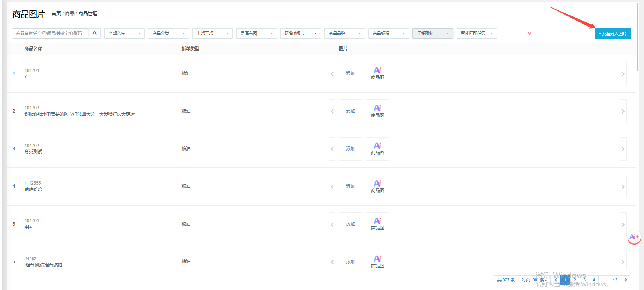The image size is (644, 290).
Task: Expand the 上架下架 filter dropdown
Action: 213,33
